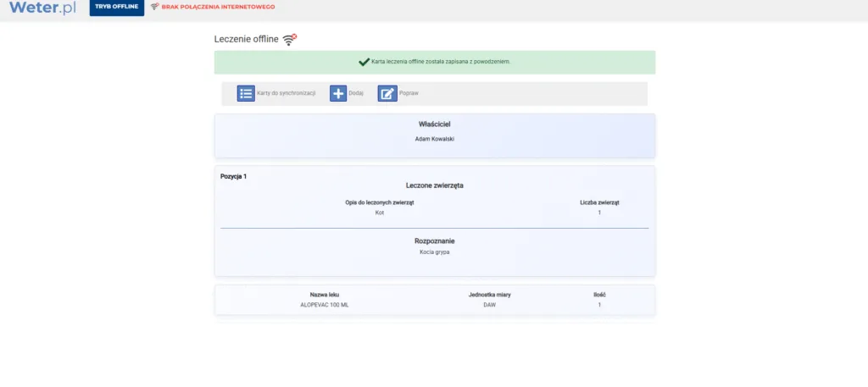Click the Leczenie offline heading
This screenshot has height=387, width=868.
point(247,39)
